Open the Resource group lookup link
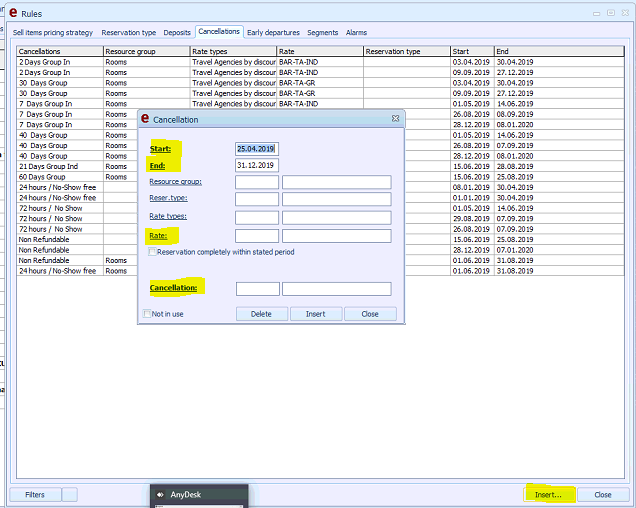636x508 pixels. coord(175,182)
